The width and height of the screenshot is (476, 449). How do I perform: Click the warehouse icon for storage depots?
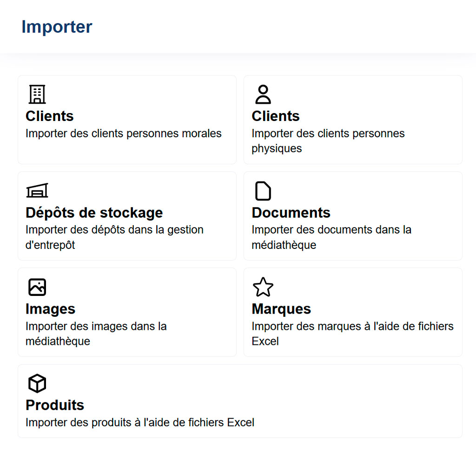[37, 190]
